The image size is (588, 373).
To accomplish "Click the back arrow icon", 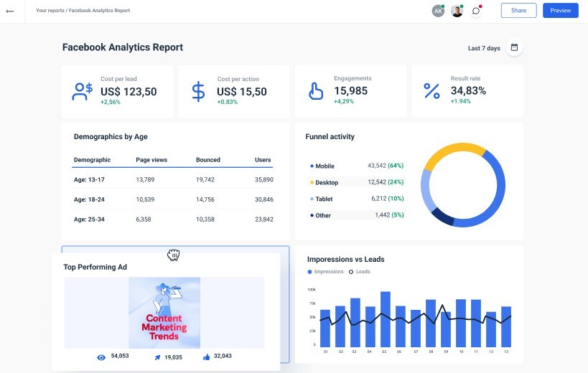I will point(10,11).
